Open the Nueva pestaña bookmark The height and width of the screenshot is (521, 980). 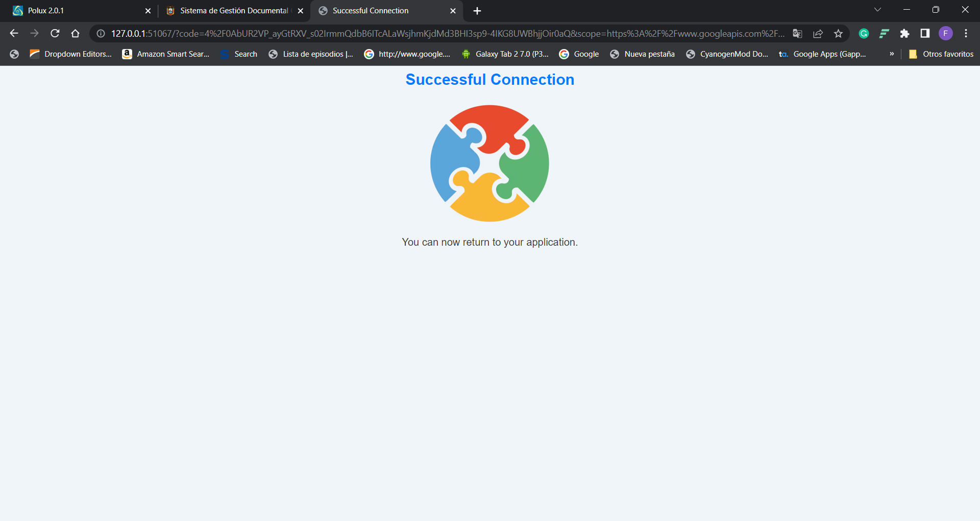coord(642,54)
